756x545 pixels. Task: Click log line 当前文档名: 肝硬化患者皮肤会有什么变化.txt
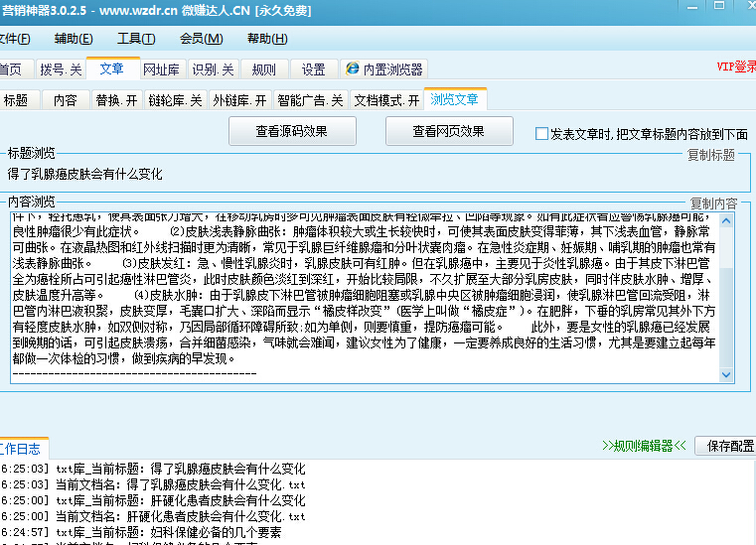coord(181,516)
